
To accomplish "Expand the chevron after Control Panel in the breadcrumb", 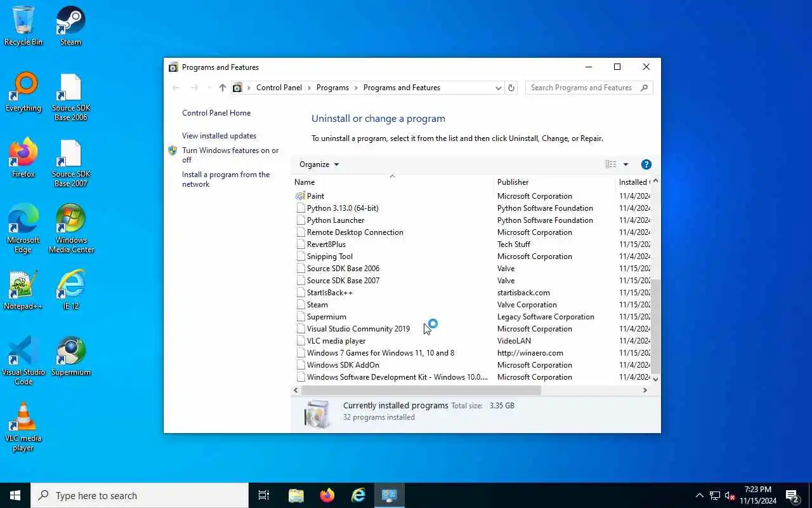I will pos(309,88).
